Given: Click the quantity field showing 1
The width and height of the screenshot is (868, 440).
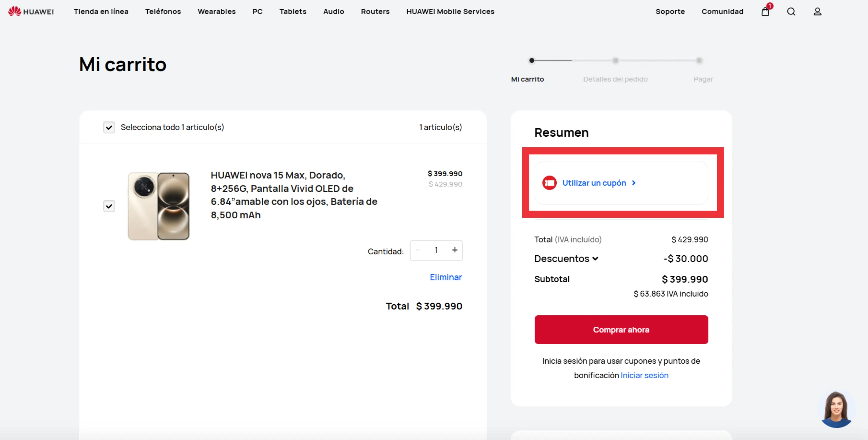Looking at the screenshot, I should point(436,250).
